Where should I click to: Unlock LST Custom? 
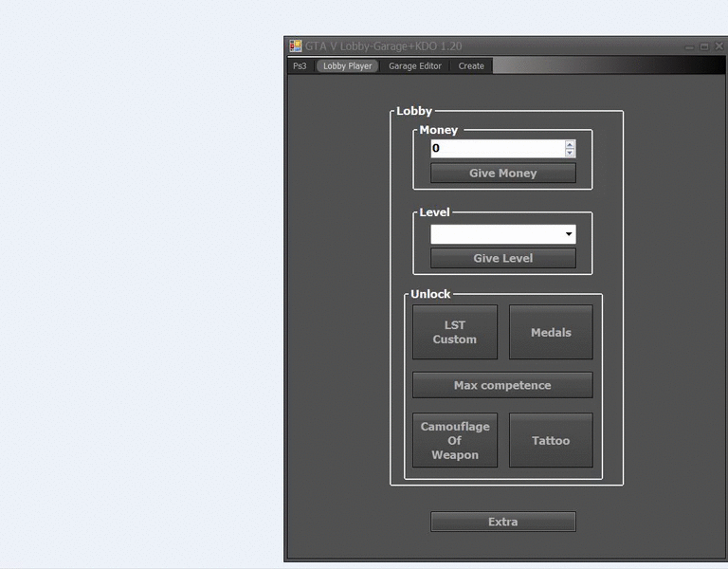(x=455, y=332)
